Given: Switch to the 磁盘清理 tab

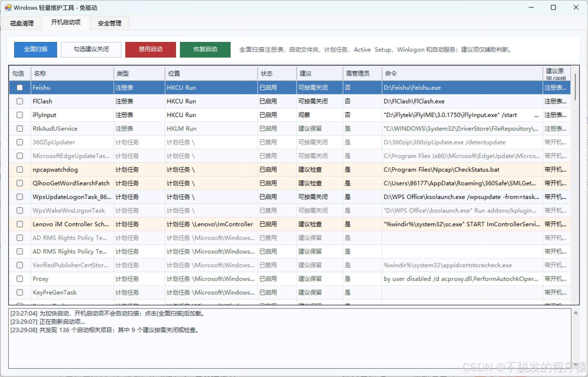Looking at the screenshot, I should [x=22, y=23].
